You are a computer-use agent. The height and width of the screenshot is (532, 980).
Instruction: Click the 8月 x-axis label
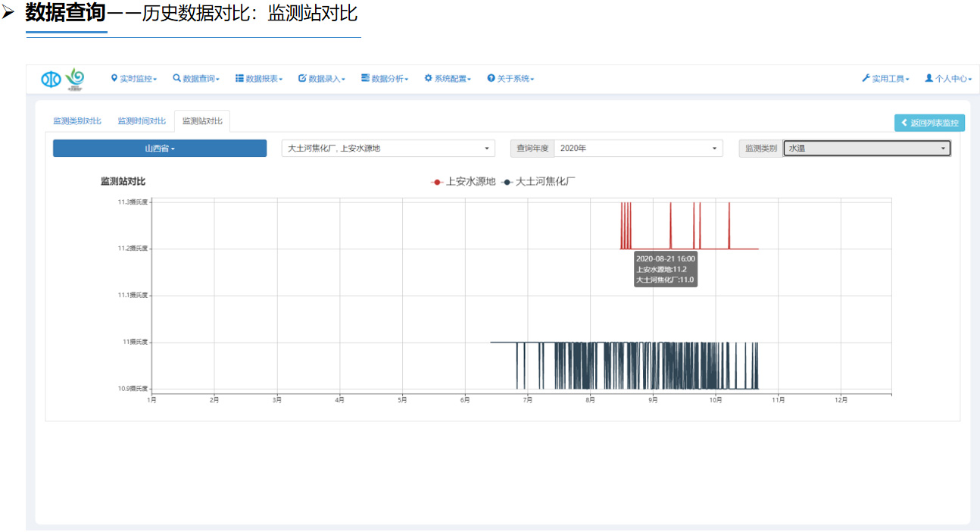click(x=590, y=400)
